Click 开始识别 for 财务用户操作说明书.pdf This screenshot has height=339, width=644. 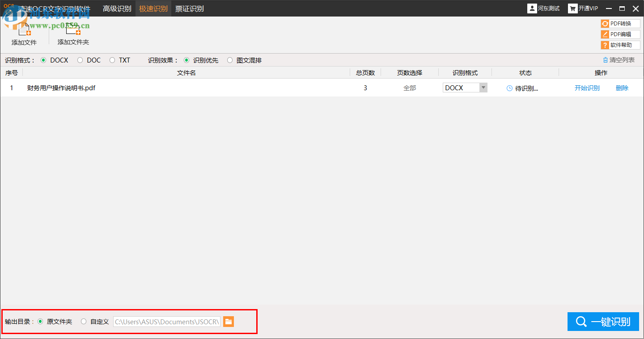(x=587, y=88)
